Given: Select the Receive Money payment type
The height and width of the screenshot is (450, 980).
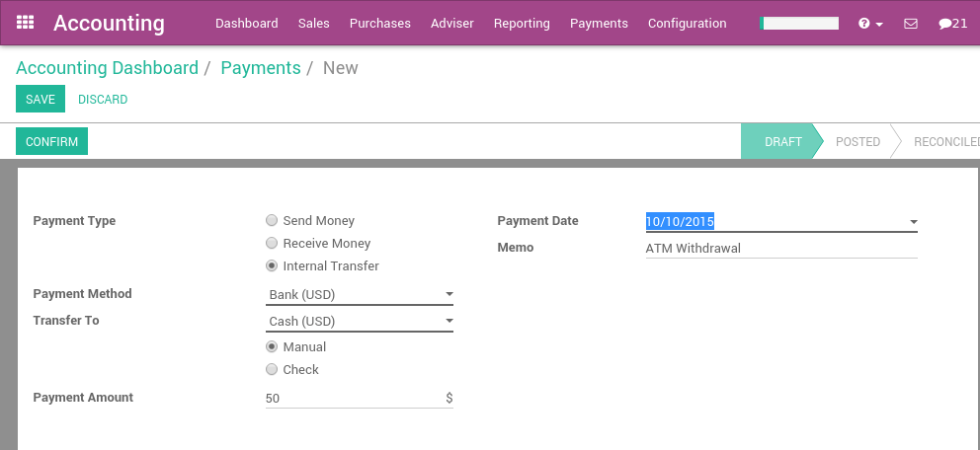Looking at the screenshot, I should click(272, 244).
